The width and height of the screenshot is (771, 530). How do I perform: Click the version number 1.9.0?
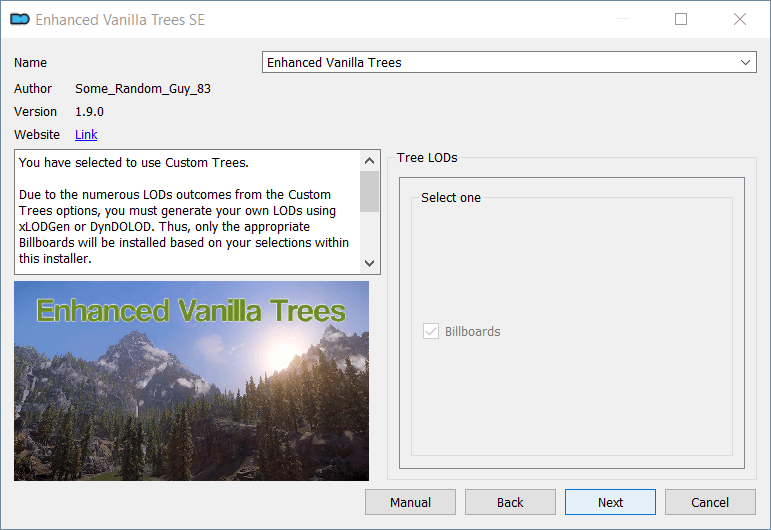tap(89, 112)
